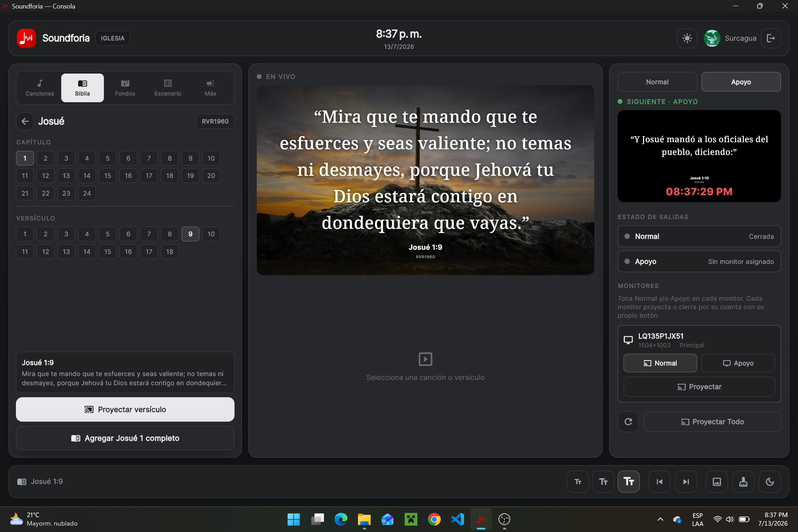Toggle Apoyo on monitor LQ135P1JX51
The height and width of the screenshot is (532, 798).
738,363
